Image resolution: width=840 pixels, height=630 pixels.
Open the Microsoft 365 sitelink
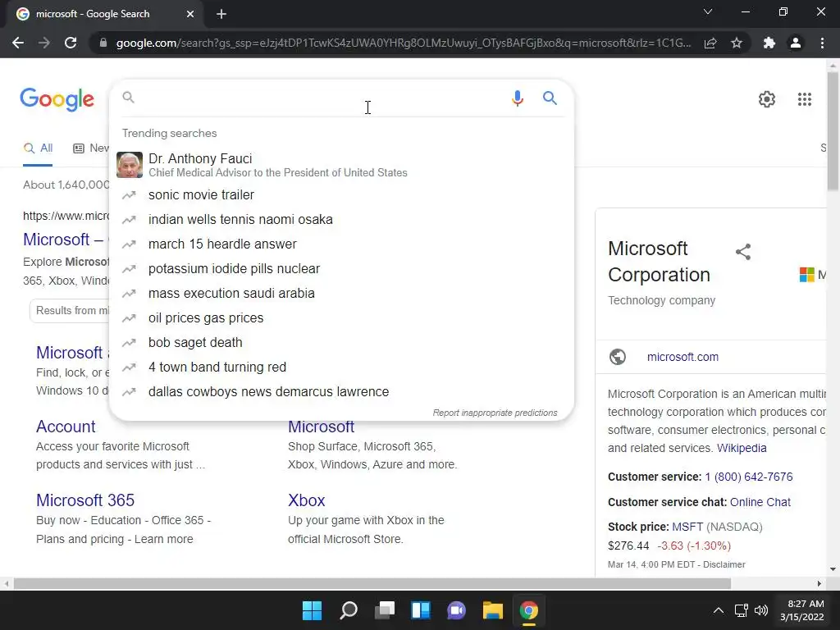(x=85, y=500)
